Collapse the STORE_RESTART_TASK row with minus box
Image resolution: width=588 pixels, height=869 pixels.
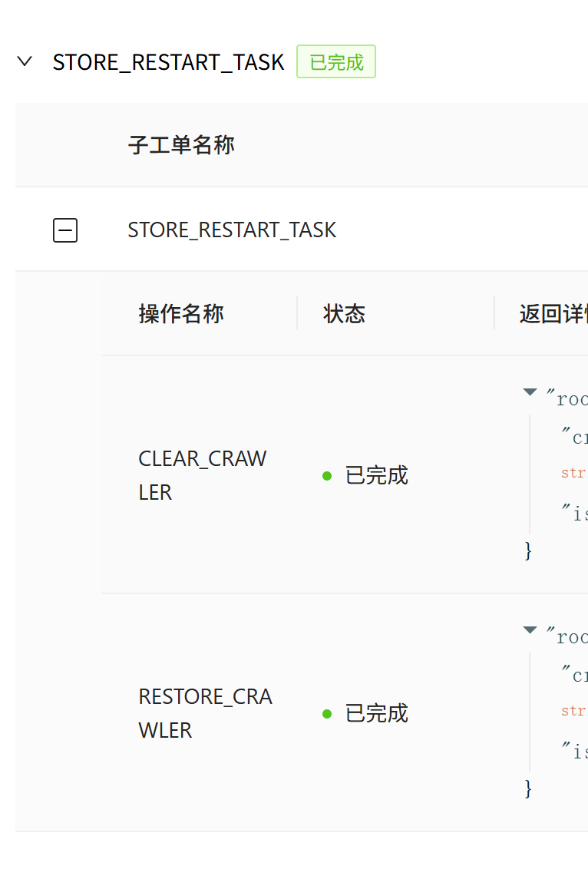coord(65,230)
